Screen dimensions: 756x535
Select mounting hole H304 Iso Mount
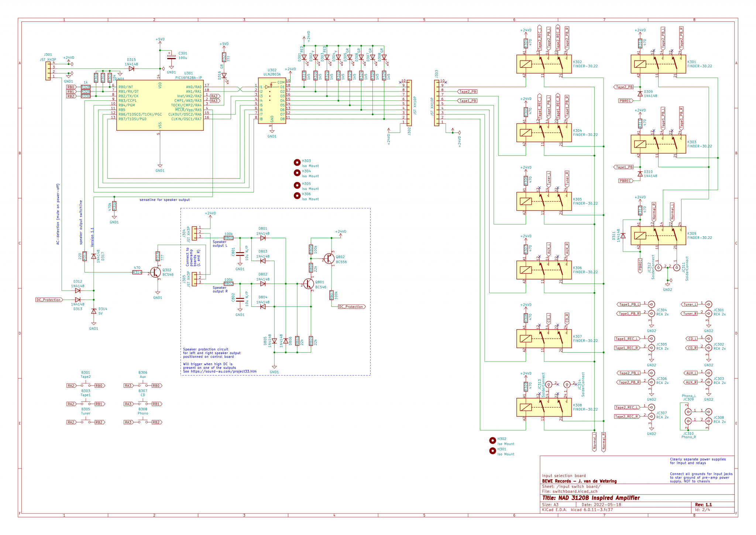297,173
